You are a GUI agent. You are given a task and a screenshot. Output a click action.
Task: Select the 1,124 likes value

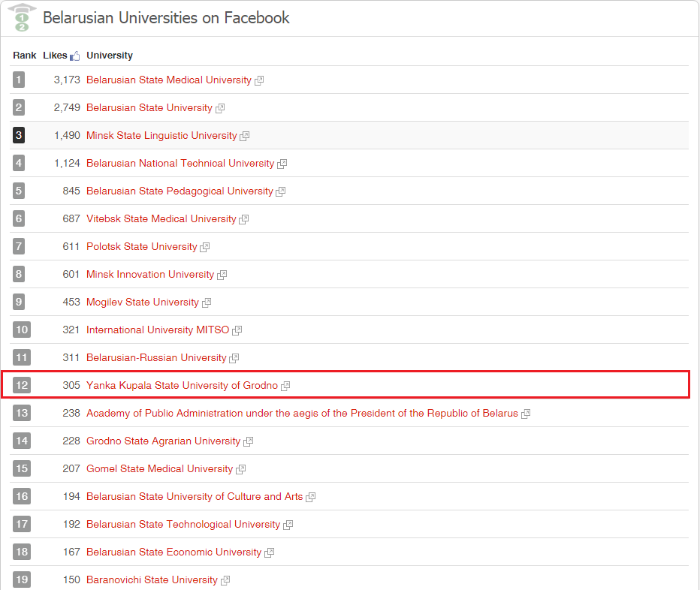pos(67,163)
